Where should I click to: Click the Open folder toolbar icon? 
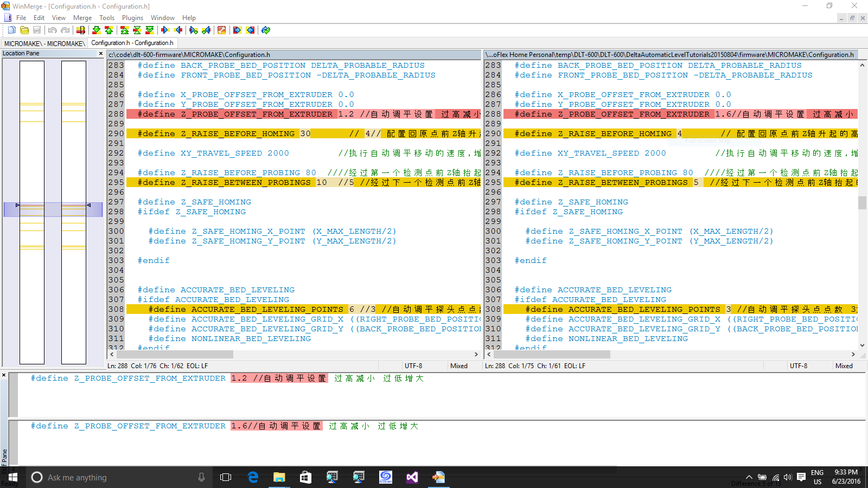coord(24,30)
